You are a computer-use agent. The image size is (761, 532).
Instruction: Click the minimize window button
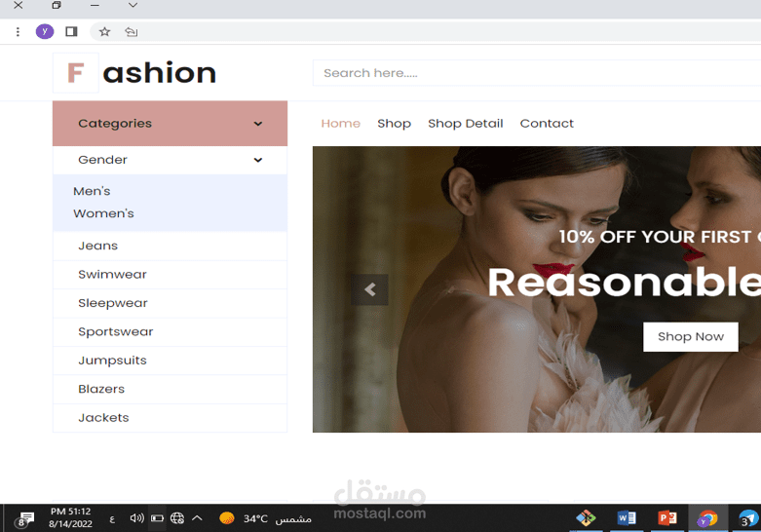click(95, 5)
